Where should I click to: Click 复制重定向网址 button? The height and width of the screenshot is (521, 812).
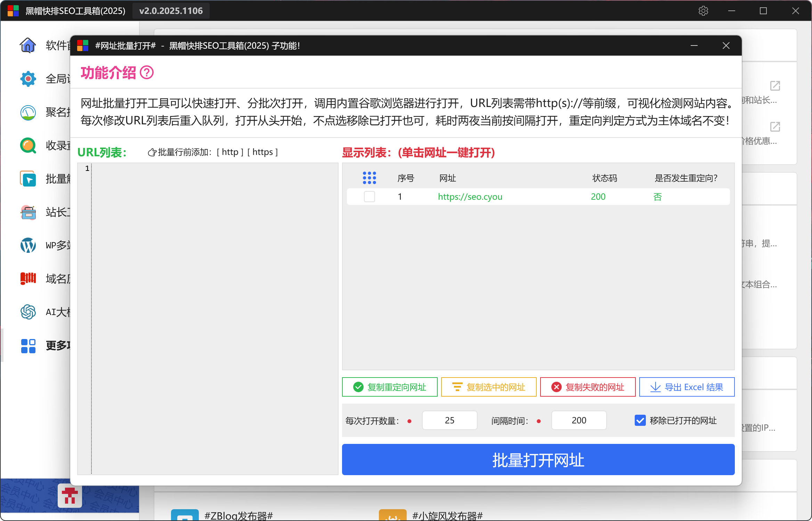click(390, 387)
